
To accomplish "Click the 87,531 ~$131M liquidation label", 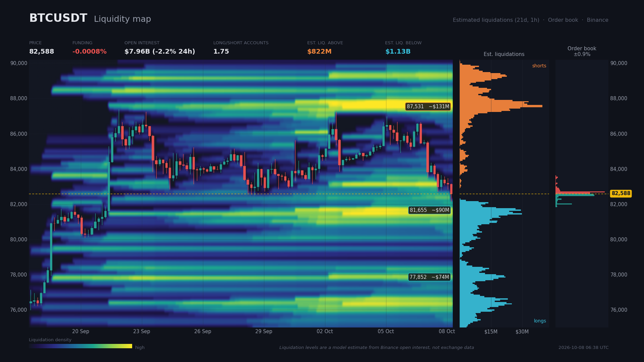I will (428, 107).
